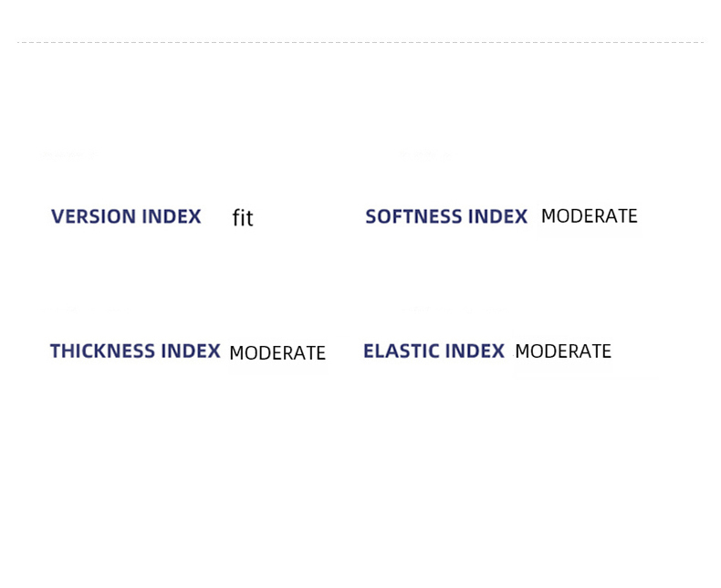Screen dimensions: 721x588
Task: Click the ELASTIC INDEX label
Action: (434, 352)
